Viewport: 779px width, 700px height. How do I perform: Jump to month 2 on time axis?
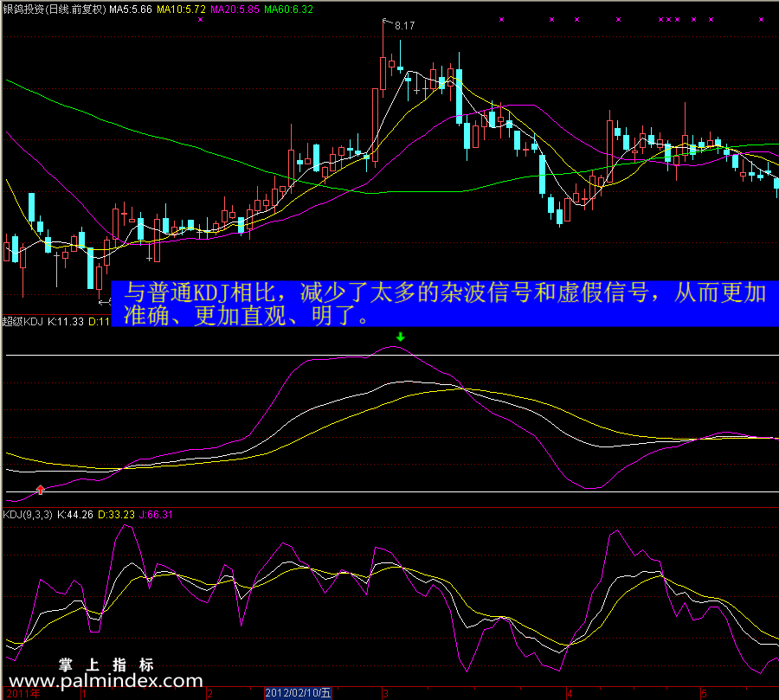210,694
